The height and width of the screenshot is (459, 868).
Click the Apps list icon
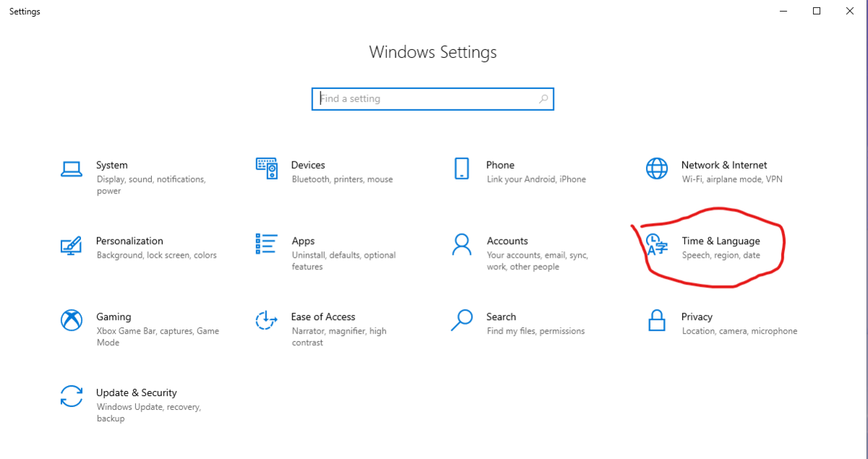[x=267, y=244]
